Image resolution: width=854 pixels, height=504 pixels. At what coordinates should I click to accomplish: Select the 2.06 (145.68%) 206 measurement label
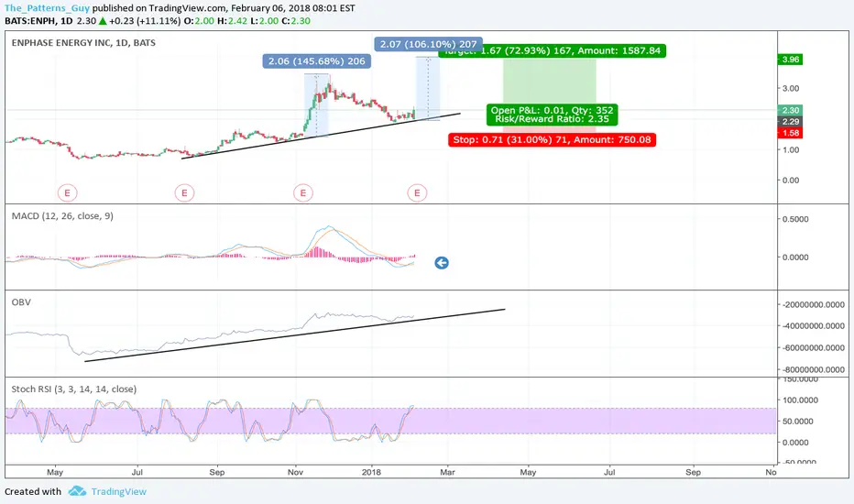point(317,61)
